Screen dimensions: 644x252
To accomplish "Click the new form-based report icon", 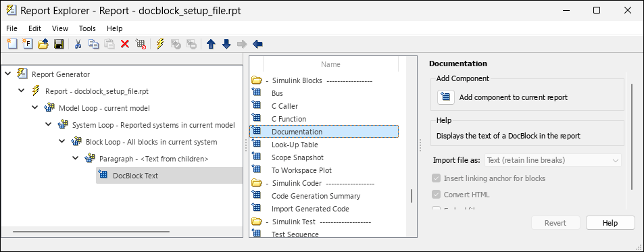I will pos(28,44).
